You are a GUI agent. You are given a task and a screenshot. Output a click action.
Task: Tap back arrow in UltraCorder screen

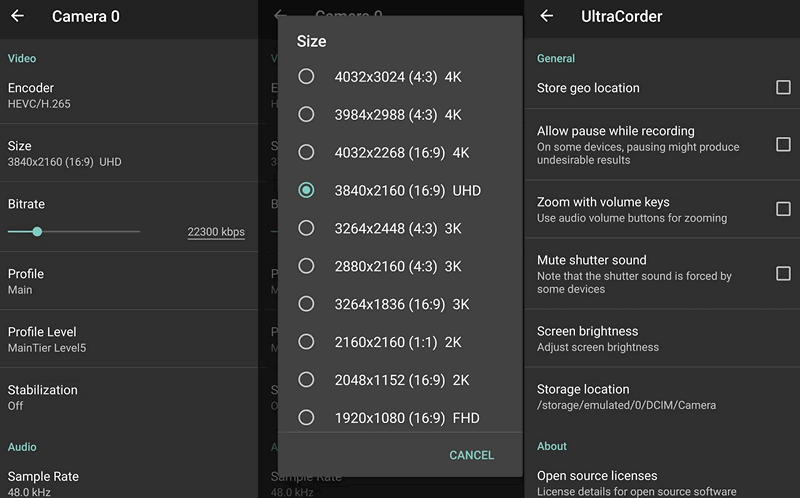546,16
